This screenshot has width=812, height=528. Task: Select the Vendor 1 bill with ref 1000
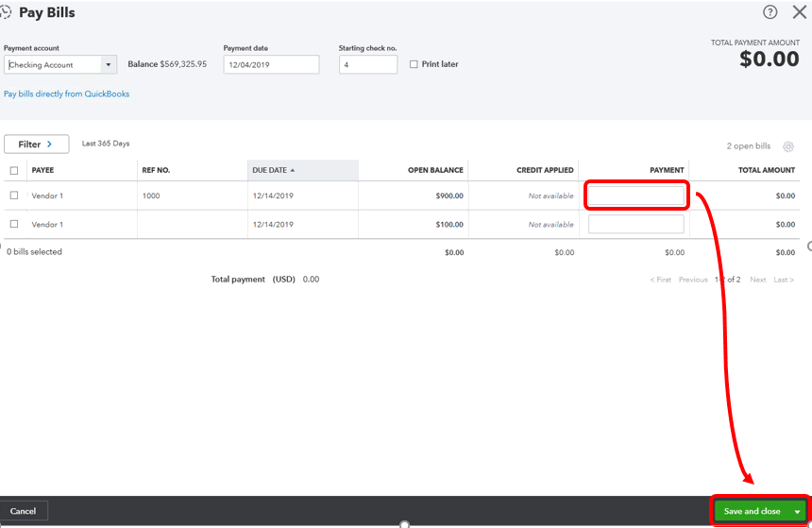pos(14,196)
